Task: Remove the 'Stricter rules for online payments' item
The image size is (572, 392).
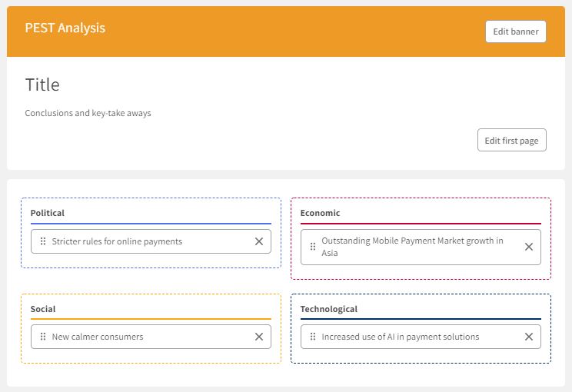Action: (259, 241)
